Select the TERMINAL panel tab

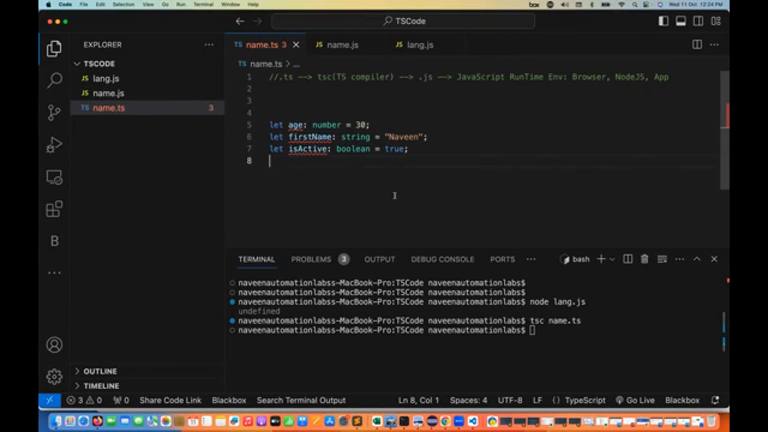[257, 259]
